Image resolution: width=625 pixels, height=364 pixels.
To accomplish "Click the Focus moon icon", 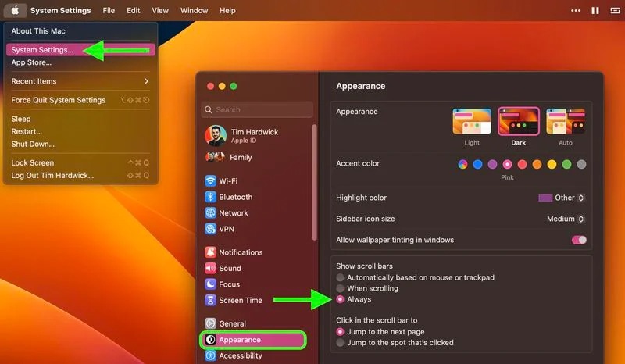I will click(x=210, y=284).
